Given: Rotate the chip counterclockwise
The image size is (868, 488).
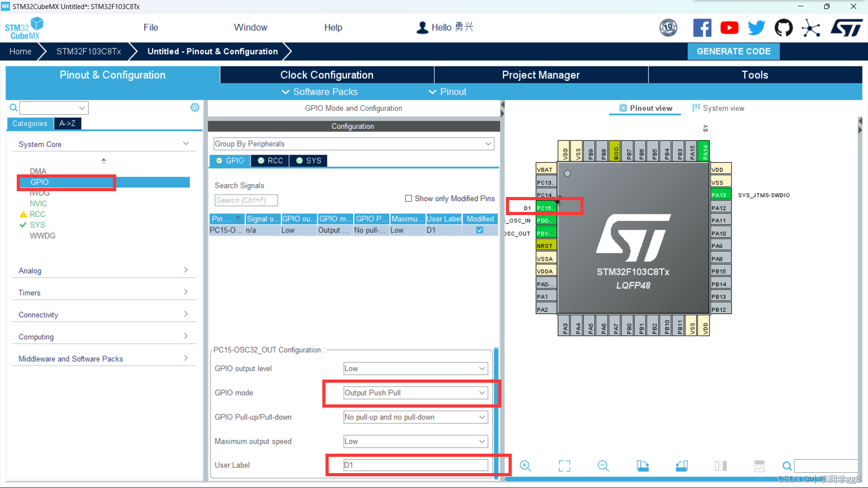Looking at the screenshot, I should click(681, 466).
